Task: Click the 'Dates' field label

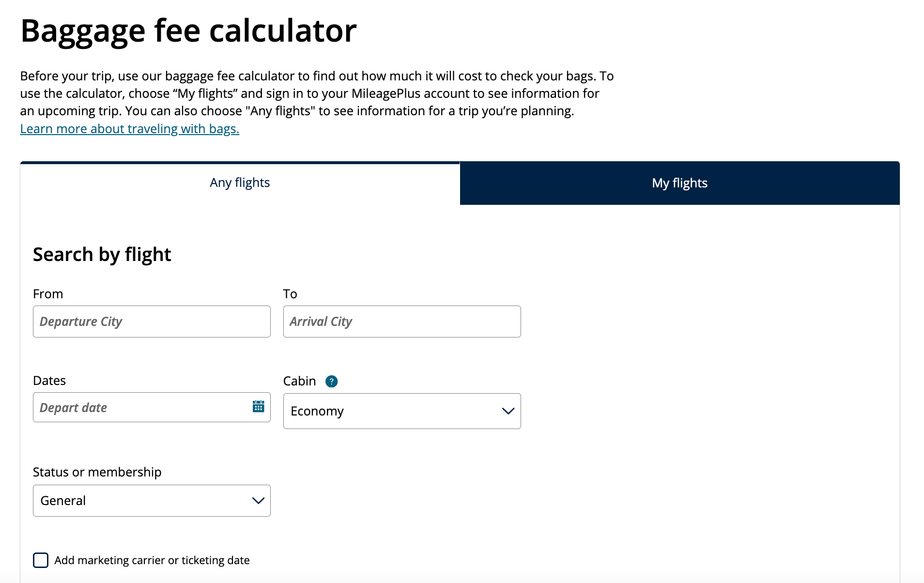Action: pos(49,381)
